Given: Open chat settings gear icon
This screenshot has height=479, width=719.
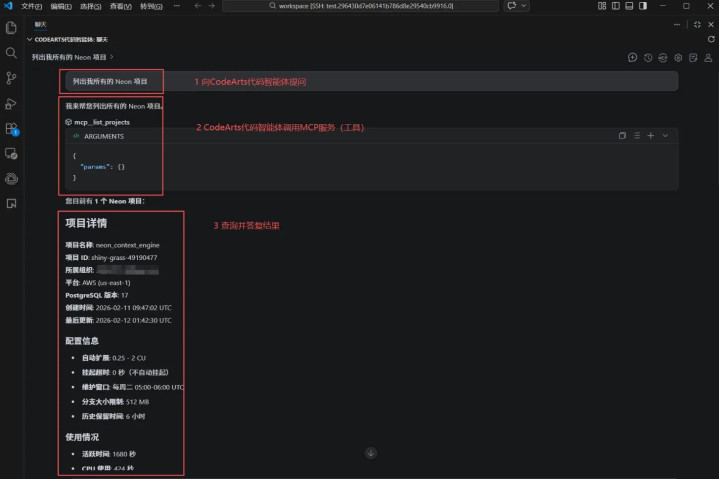Looking at the screenshot, I should click(x=678, y=57).
